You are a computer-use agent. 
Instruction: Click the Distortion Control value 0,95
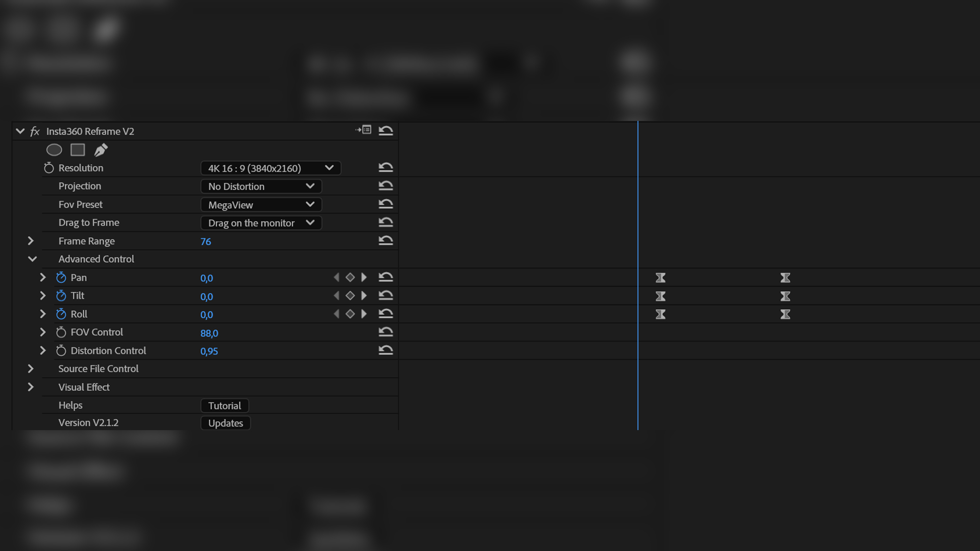pyautogui.click(x=209, y=351)
